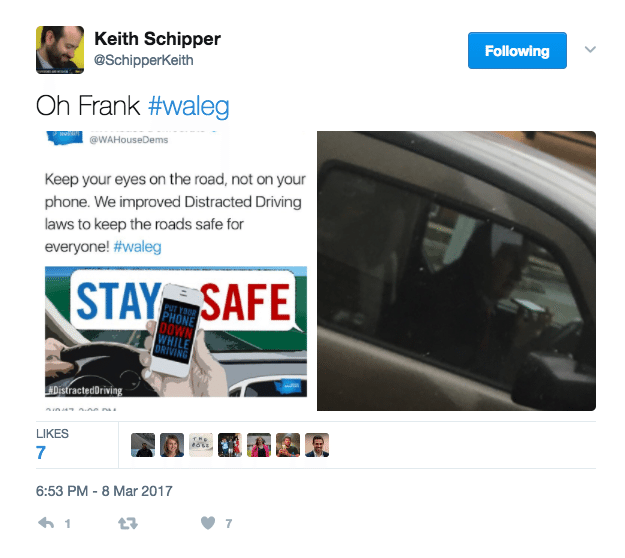Visit the @SchipperKeith handle
This screenshot has height=558, width=625.
point(143,60)
